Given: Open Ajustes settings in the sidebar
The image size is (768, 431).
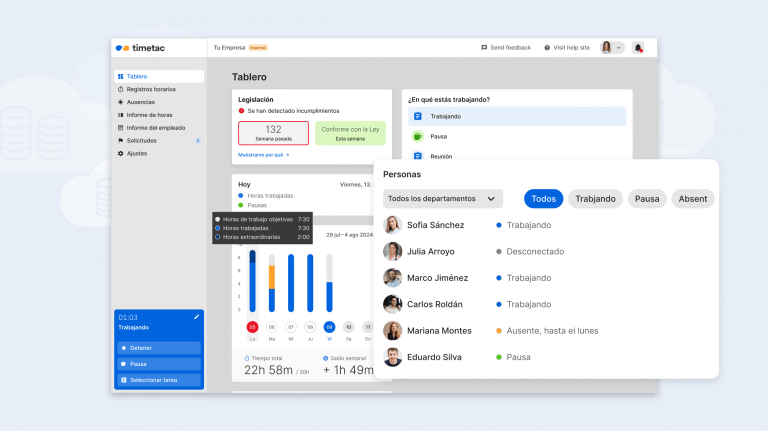Looking at the screenshot, I should [x=137, y=153].
